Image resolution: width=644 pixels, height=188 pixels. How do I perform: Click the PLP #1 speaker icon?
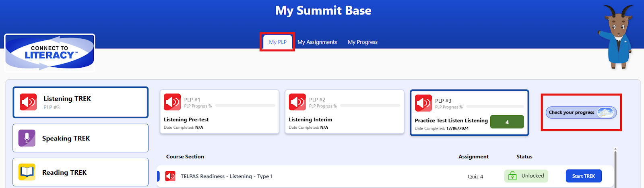pyautogui.click(x=172, y=102)
